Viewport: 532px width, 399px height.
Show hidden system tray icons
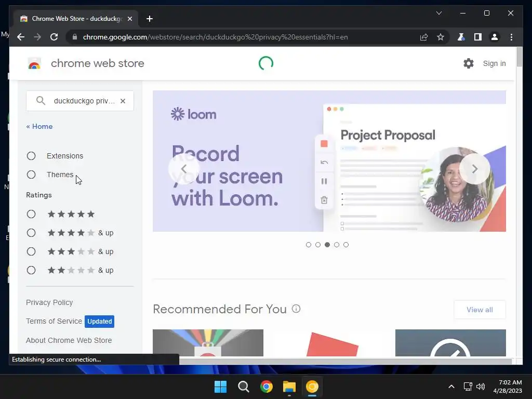tap(451, 387)
